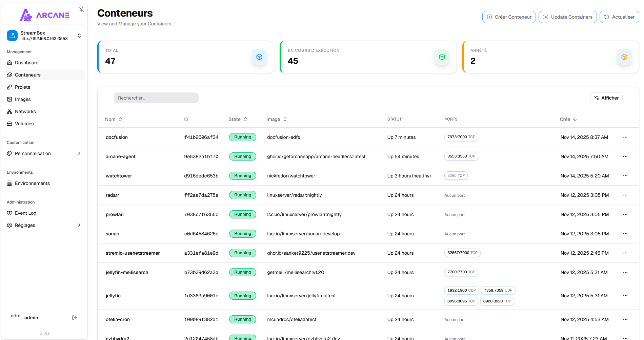Click the Arcane logo
This screenshot has width=644, height=340.
point(44,15)
